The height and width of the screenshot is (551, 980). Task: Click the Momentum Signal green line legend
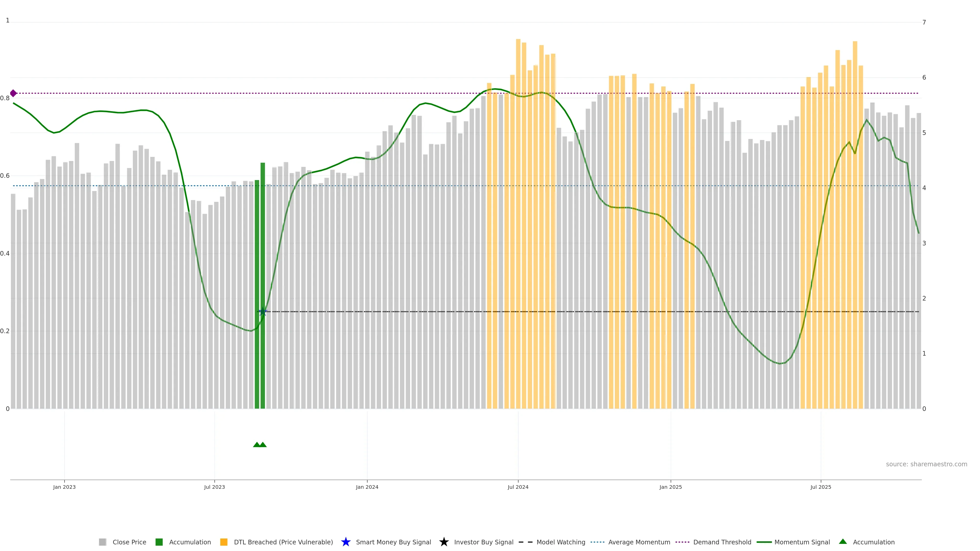764,542
